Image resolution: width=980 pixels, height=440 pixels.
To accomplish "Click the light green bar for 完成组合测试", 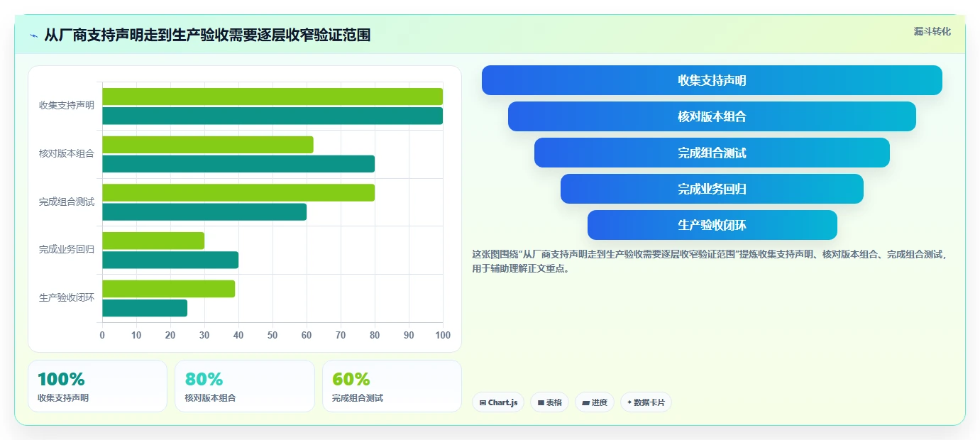I will [238, 192].
